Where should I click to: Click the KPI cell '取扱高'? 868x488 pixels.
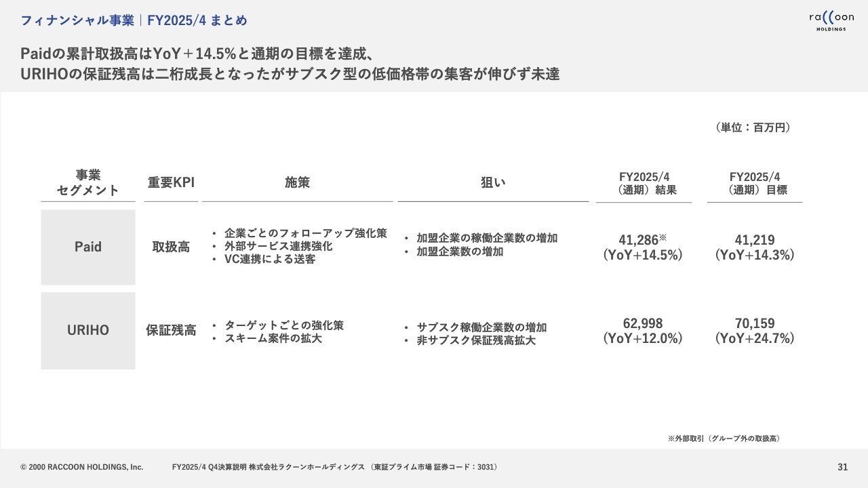pos(171,247)
